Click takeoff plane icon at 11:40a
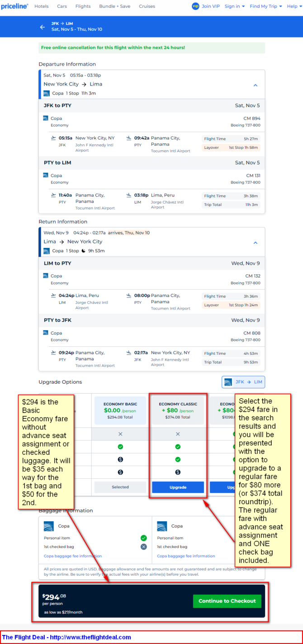The height and width of the screenshot is (644, 303). (54, 195)
